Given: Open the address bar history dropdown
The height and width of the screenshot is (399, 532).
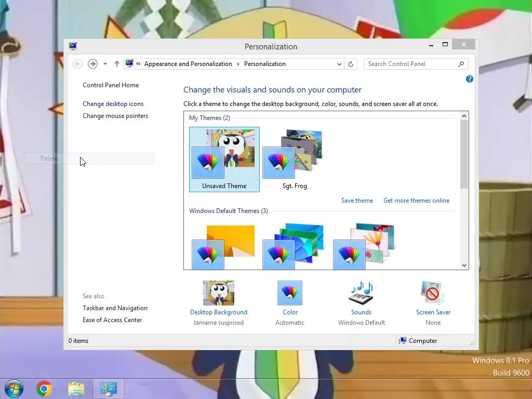Looking at the screenshot, I should click(x=339, y=64).
